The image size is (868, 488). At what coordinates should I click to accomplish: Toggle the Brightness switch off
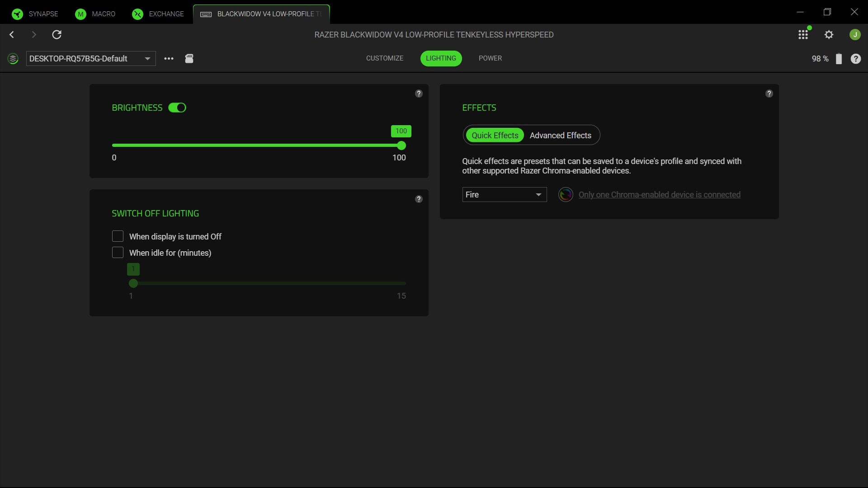[177, 108]
